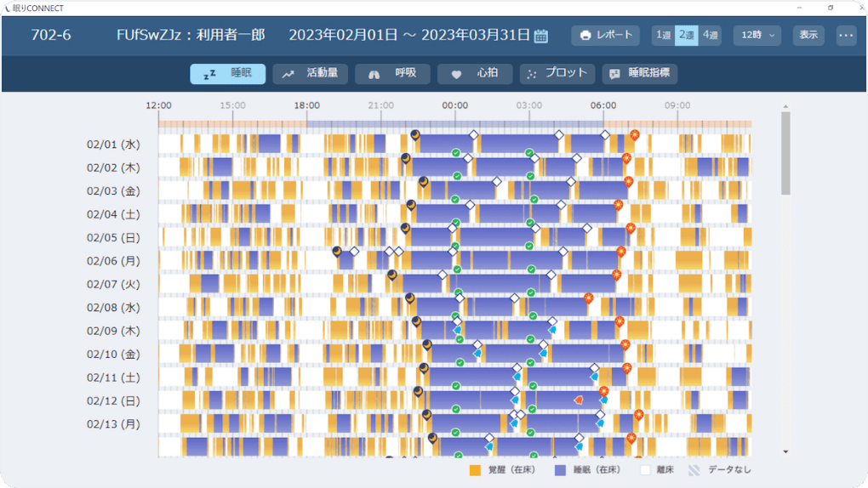Click the sun wake-up marker on 02/01
This screenshot has height=488, width=868.
click(634, 134)
